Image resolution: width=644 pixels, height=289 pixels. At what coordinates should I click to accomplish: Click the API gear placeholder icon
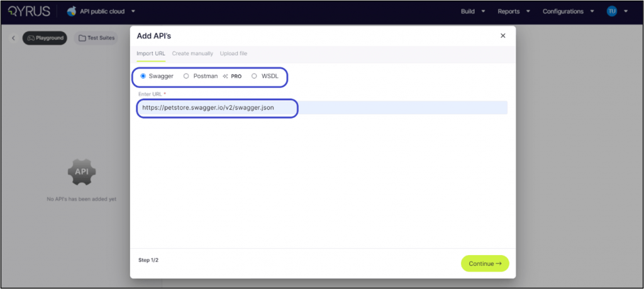[x=82, y=172]
